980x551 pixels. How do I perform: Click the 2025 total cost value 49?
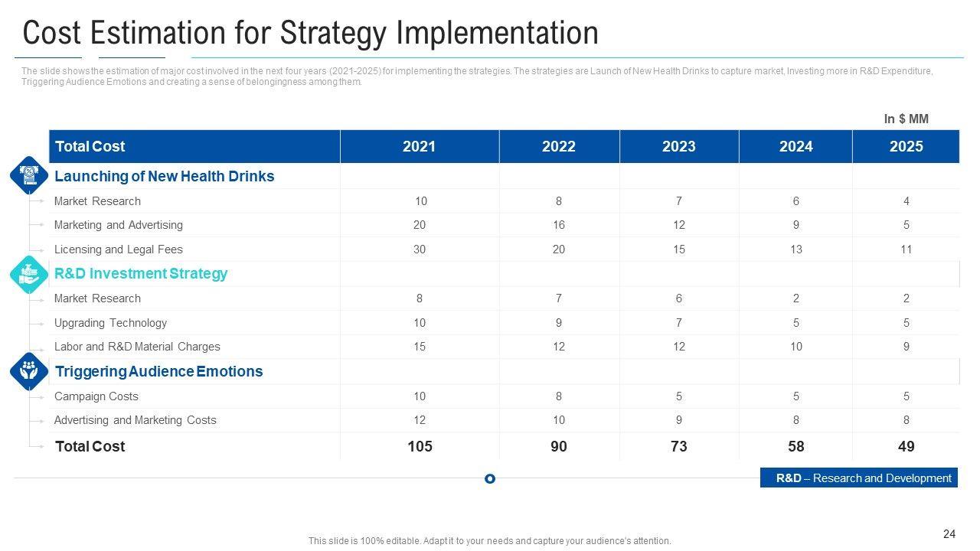tap(906, 447)
